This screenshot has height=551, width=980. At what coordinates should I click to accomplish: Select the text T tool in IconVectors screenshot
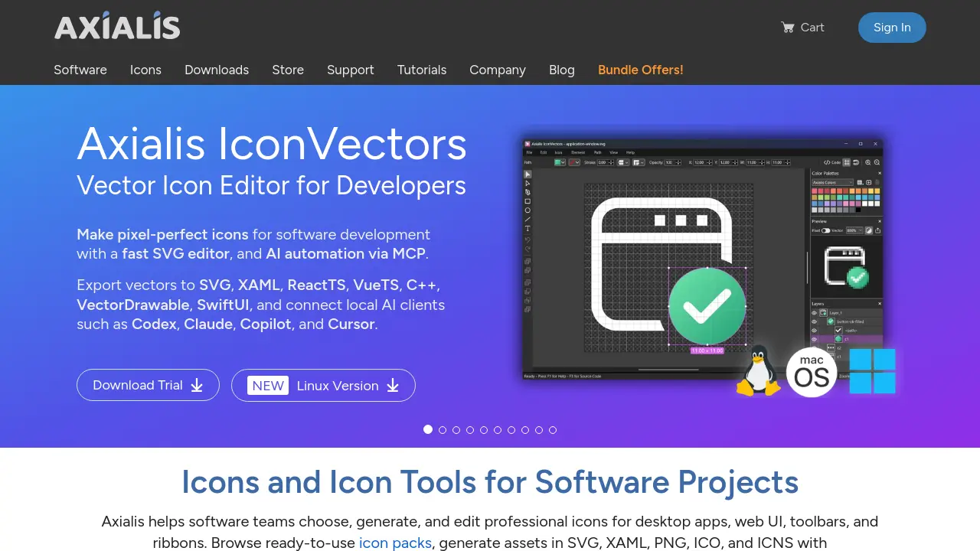click(528, 228)
